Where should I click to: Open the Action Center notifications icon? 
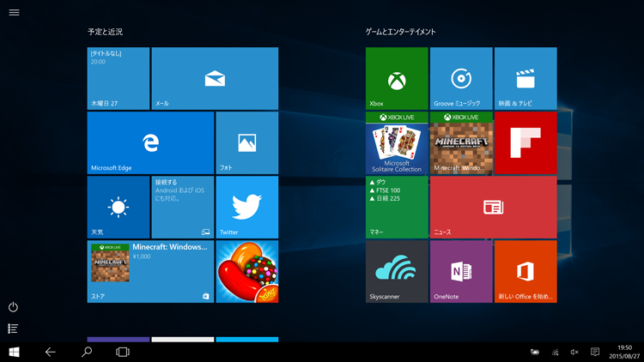pos(595,352)
